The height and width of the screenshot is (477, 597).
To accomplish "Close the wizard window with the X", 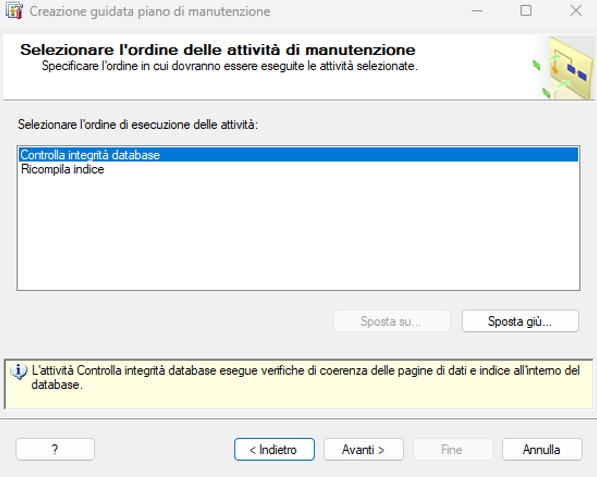I will 576,11.
